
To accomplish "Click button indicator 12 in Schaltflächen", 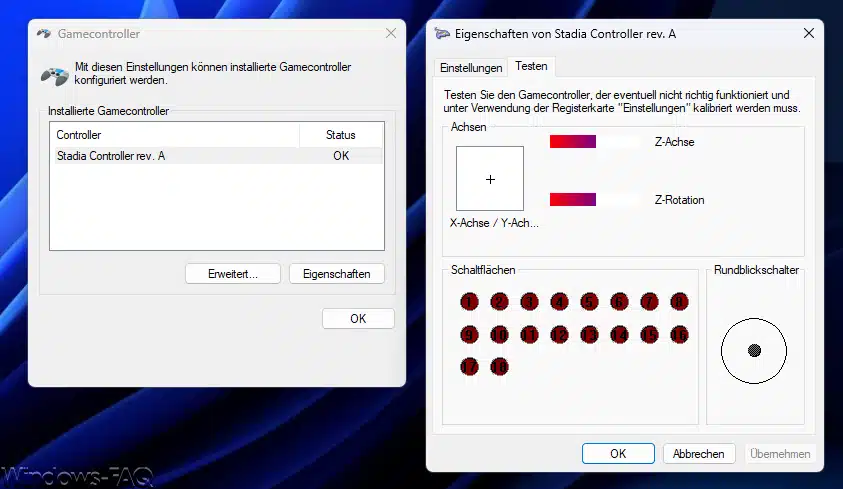I will (560, 335).
